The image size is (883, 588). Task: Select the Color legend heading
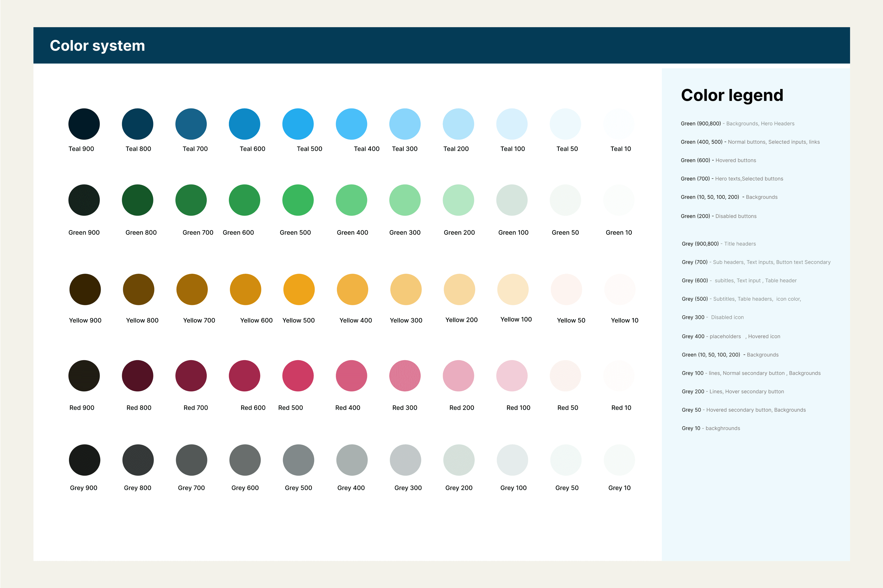(732, 95)
